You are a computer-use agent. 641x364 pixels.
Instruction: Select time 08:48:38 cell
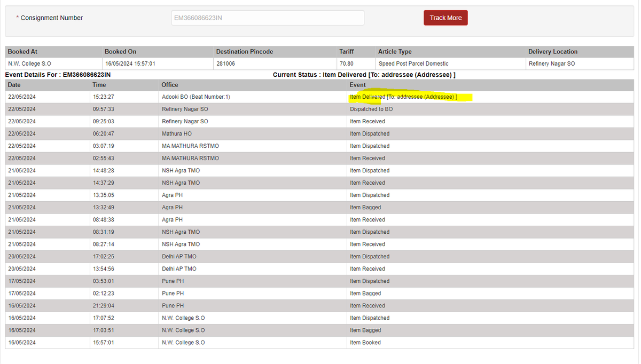point(124,220)
